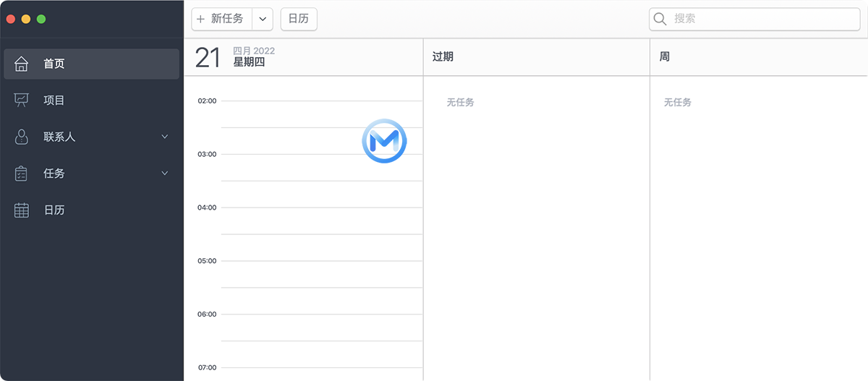Expand the 联系人 chevron

[164, 137]
